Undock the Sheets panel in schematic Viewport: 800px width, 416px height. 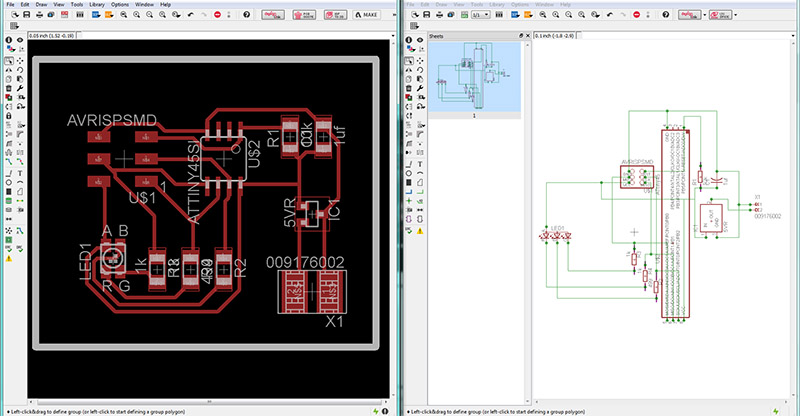tap(521, 36)
